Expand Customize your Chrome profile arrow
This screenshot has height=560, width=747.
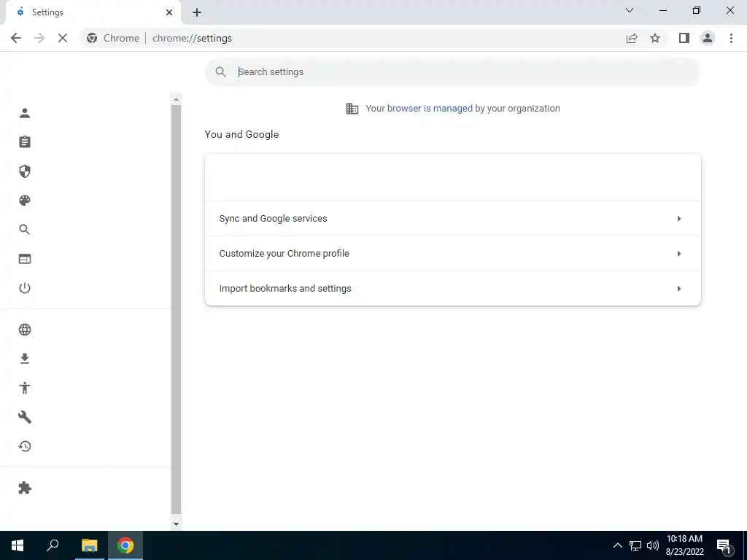click(679, 254)
